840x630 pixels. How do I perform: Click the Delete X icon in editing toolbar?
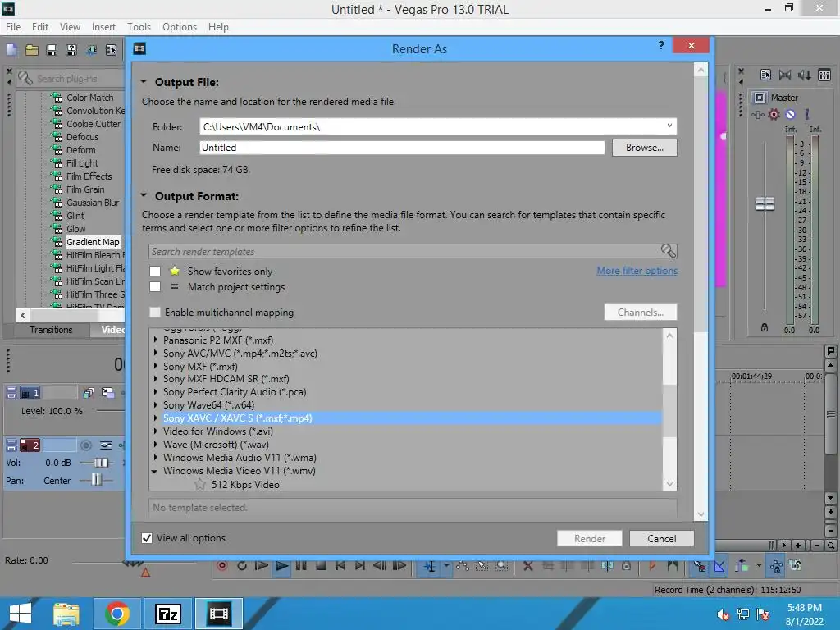click(527, 566)
